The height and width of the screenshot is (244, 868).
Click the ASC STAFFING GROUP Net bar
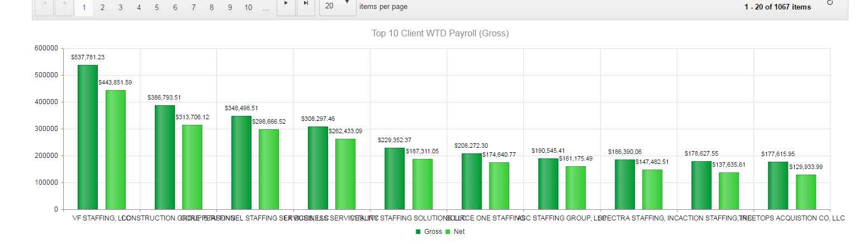click(x=576, y=187)
